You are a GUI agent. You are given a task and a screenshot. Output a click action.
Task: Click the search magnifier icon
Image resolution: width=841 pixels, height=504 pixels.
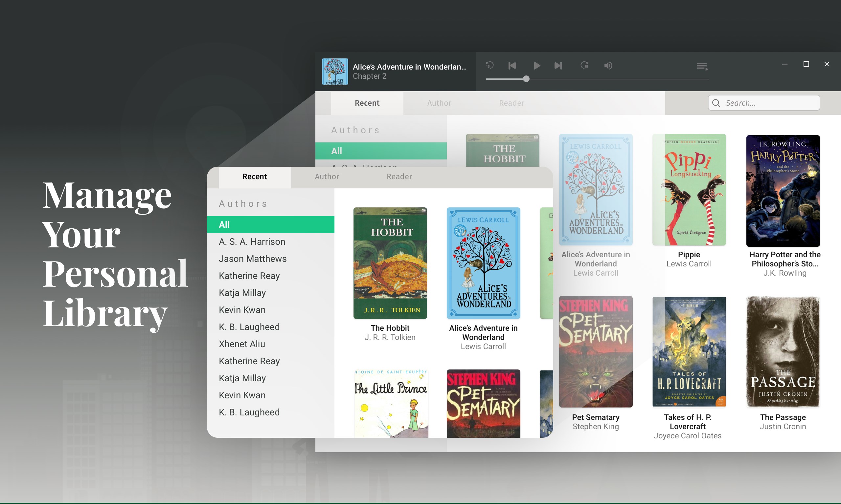(x=716, y=103)
